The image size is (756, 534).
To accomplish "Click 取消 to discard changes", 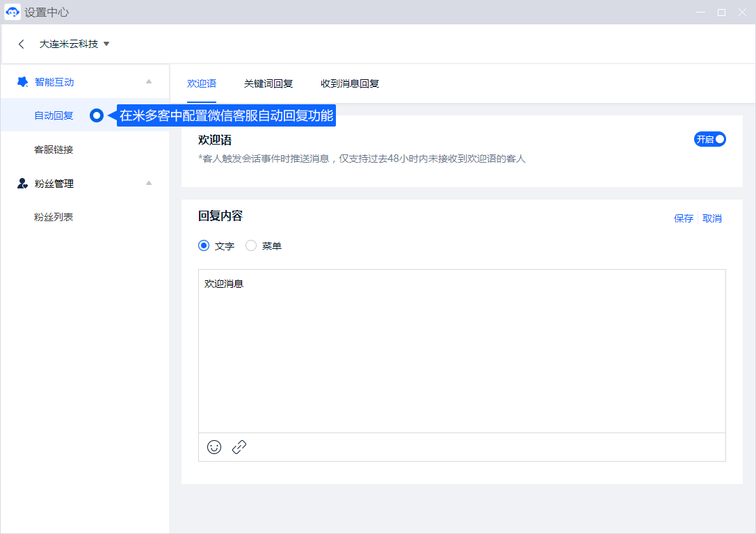I will click(712, 218).
